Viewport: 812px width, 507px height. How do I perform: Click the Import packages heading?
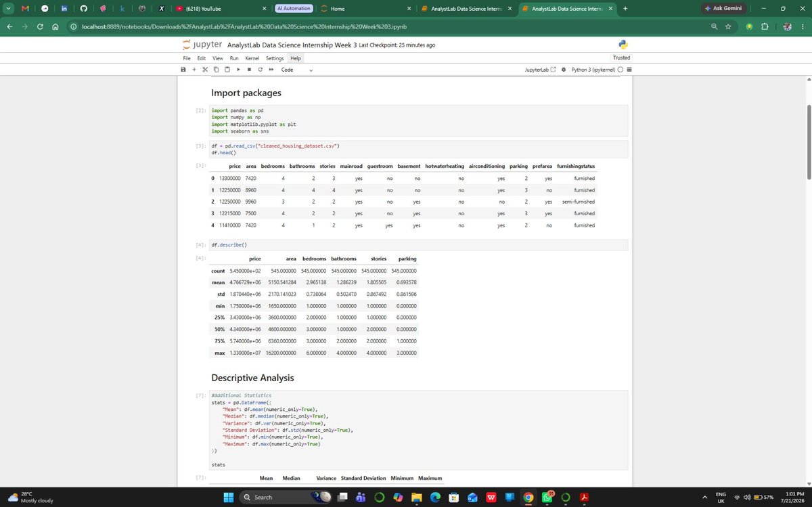click(x=246, y=93)
